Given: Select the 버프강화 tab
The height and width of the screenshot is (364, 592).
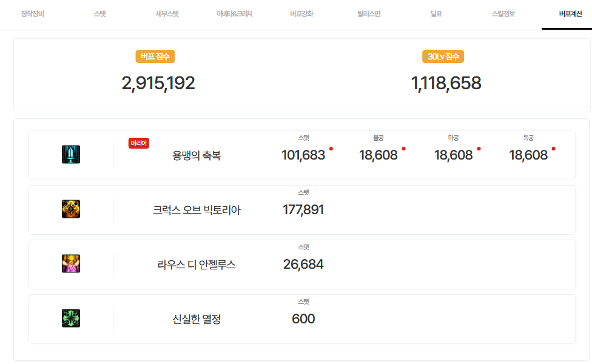Looking at the screenshot, I should 301,14.
